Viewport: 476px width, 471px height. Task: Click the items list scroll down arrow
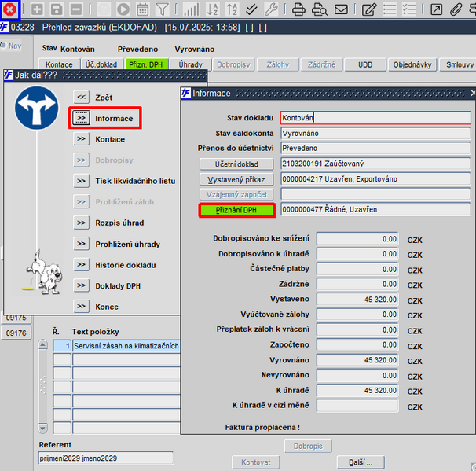[x=42, y=428]
